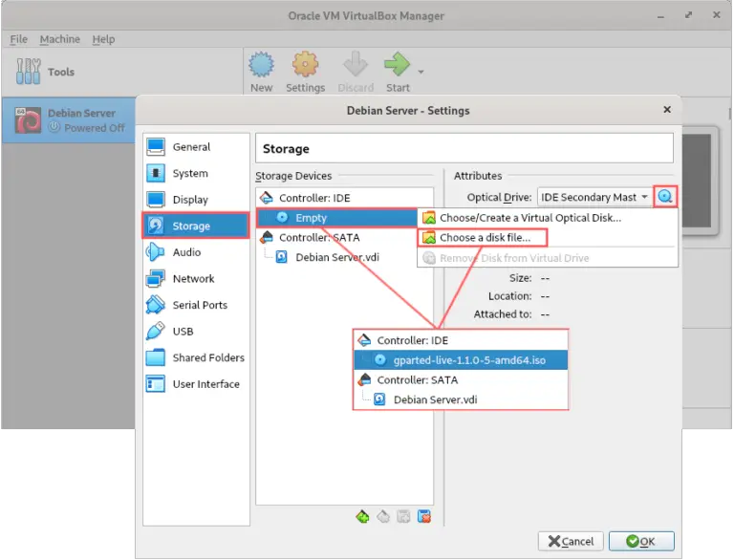This screenshot has height=560, width=734.
Task: Click the Add Controller icon below storage tree
Action: (x=362, y=516)
